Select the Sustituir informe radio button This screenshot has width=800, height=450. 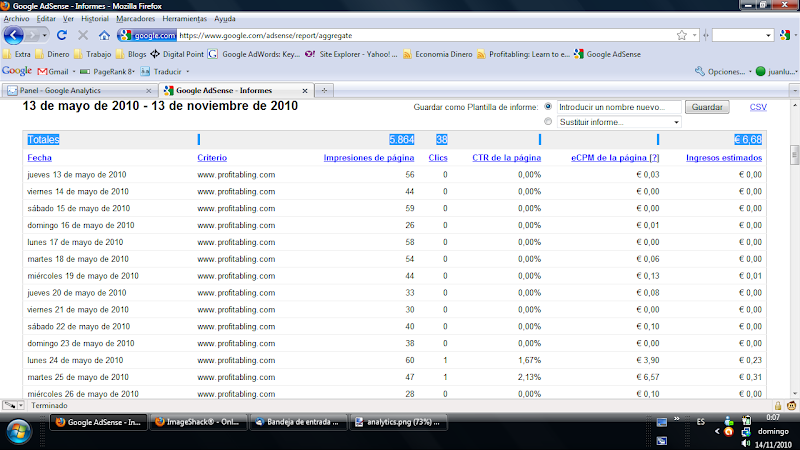(x=548, y=121)
